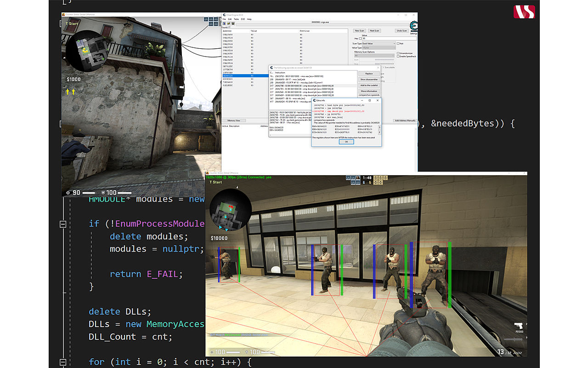Close the opcodes accessed dialog
588x368 pixels.
[x=379, y=67]
